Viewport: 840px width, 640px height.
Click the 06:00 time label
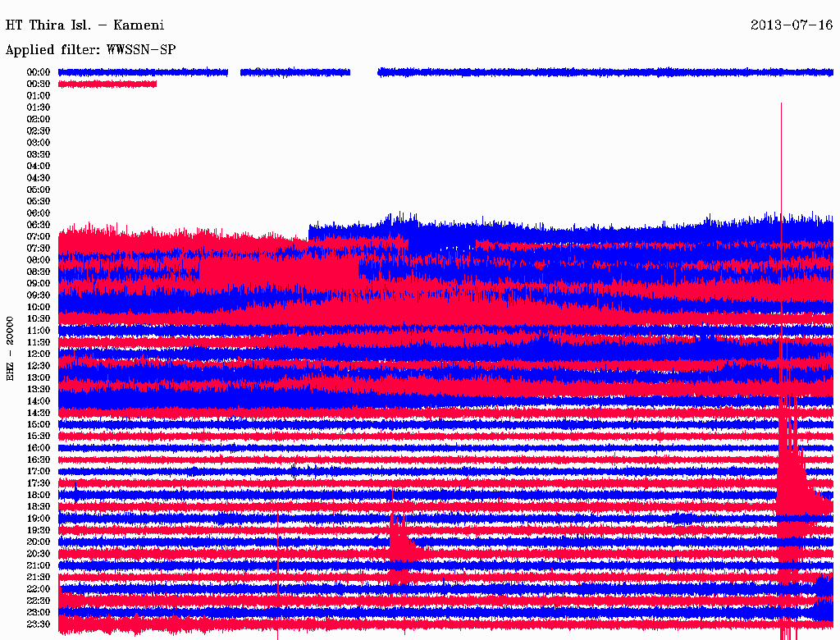39,213
